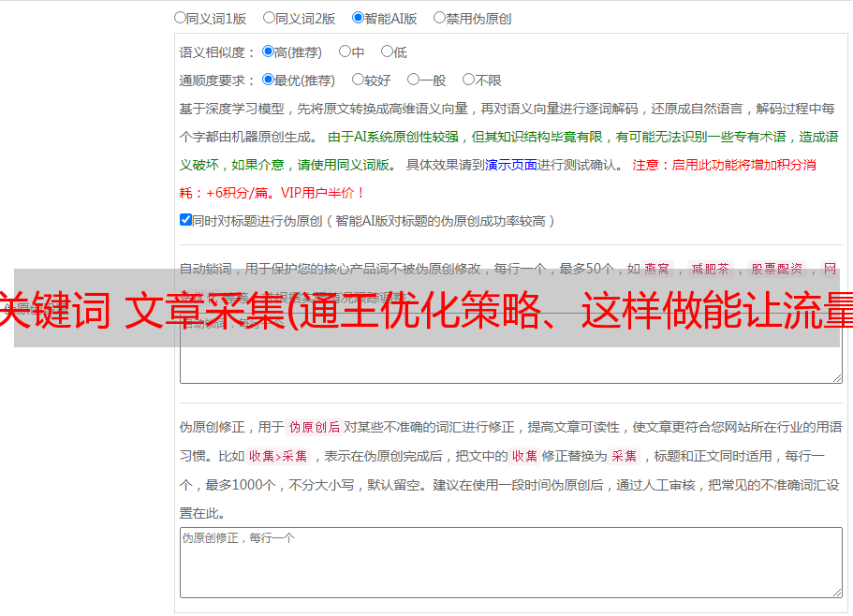This screenshot has width=853, height=616.
Task: Click the 燕窝 example keyword tag
Action: (x=656, y=269)
